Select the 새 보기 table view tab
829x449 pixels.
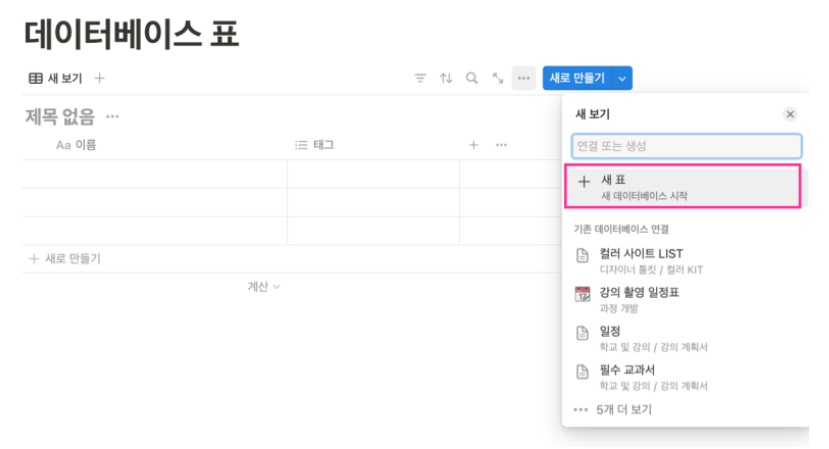point(56,78)
